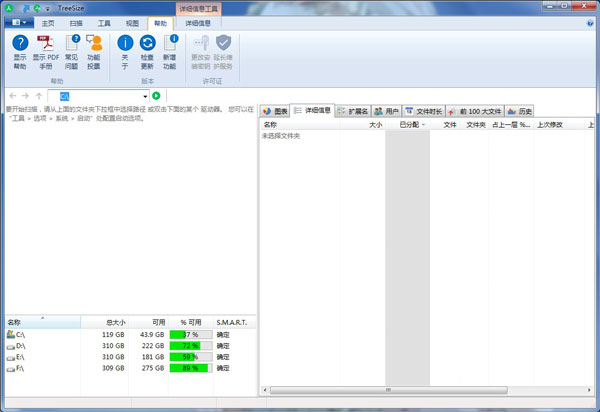The height and width of the screenshot is (412, 600).
Task: Switch to the 扫描 ribbon tab
Action: click(x=76, y=23)
